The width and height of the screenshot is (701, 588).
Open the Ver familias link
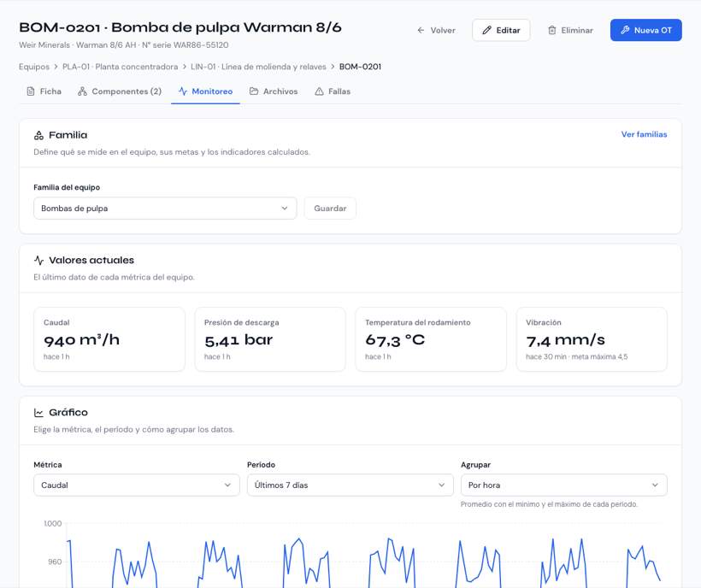(x=644, y=134)
